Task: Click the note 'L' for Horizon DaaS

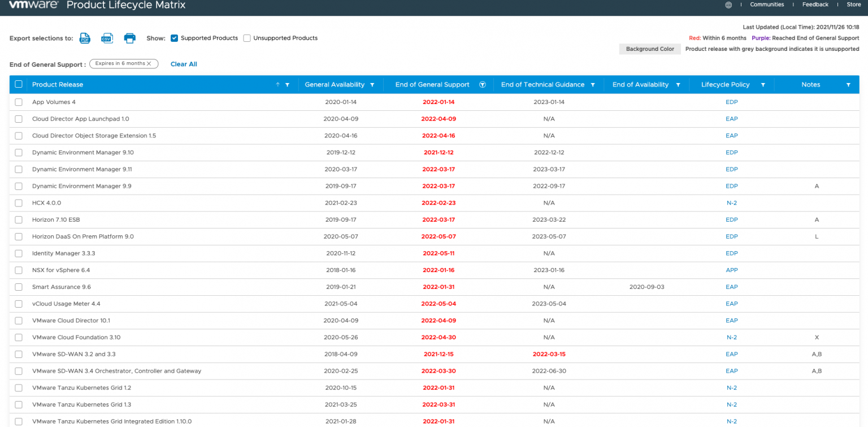Action: pos(817,237)
